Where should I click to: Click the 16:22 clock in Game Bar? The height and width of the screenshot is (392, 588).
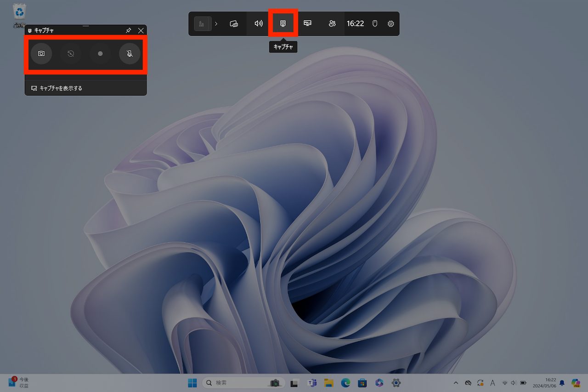pos(355,23)
